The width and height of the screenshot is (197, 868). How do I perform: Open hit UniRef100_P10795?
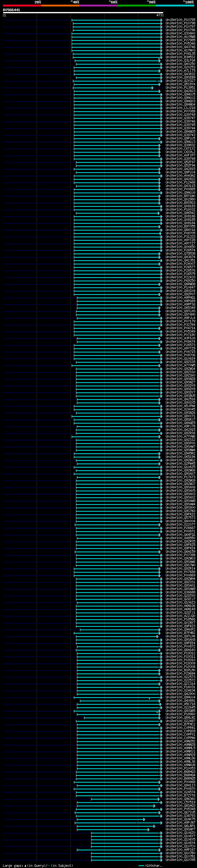[180, 20]
